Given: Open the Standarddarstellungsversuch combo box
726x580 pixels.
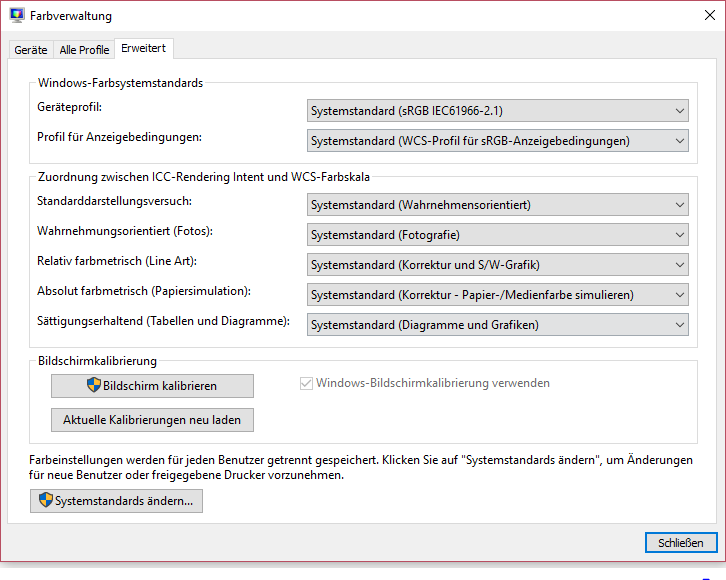Looking at the screenshot, I should pyautogui.click(x=498, y=205).
